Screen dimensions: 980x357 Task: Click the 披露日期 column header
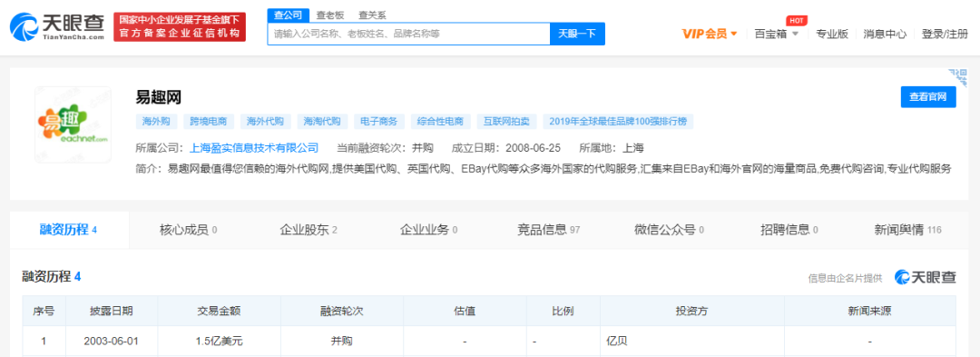pyautogui.click(x=112, y=311)
